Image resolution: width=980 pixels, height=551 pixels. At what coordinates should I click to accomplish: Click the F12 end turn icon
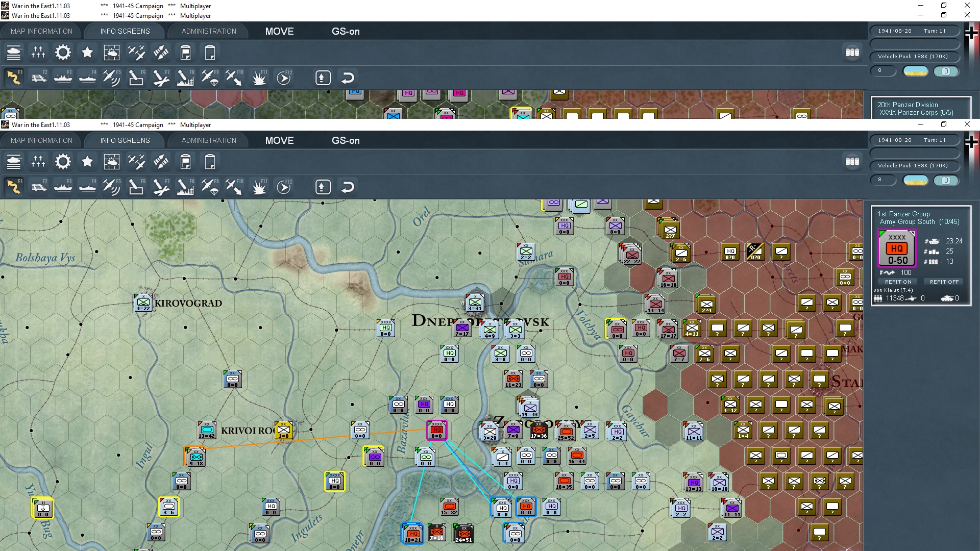283,187
